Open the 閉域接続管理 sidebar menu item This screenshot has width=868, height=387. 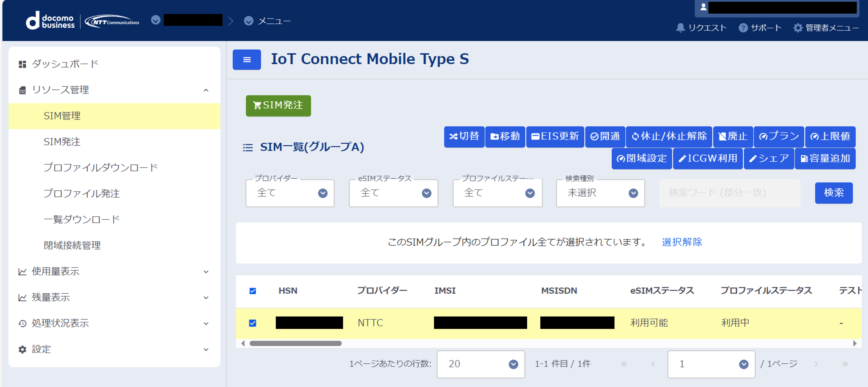(x=72, y=245)
